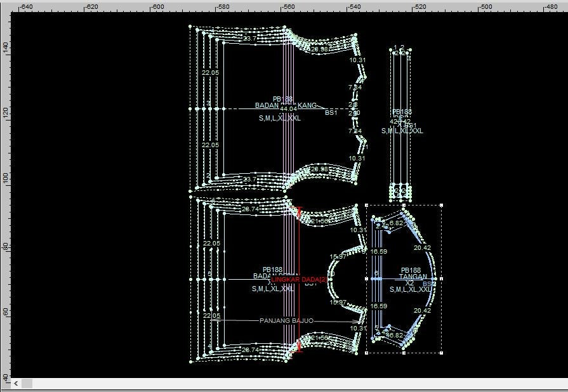
Task: Click the 100 mark on left ruler
Action: [x=6, y=179]
